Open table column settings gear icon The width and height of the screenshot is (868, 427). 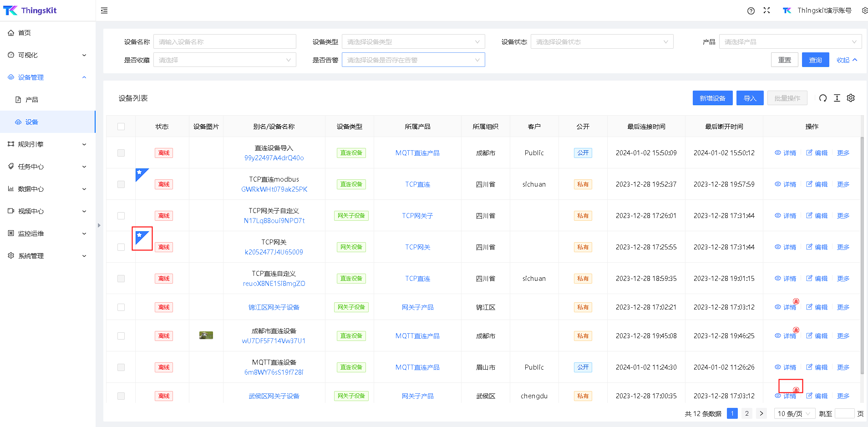851,98
